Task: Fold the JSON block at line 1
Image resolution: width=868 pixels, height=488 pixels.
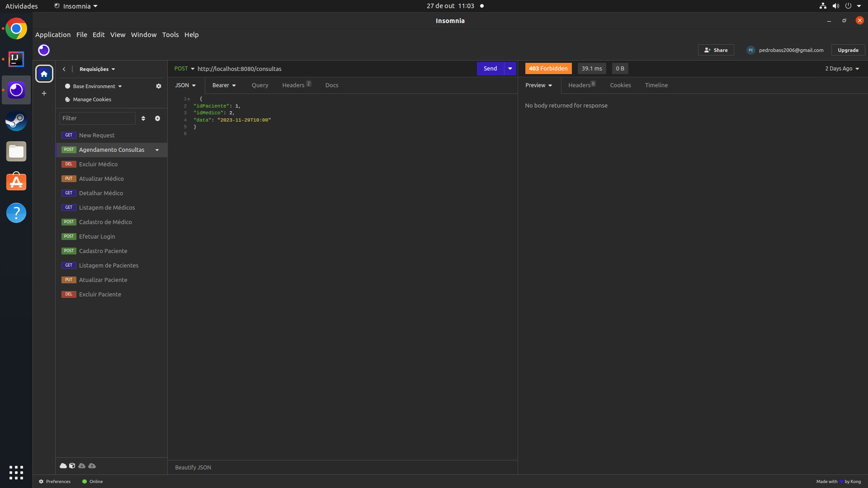Action: (189, 99)
